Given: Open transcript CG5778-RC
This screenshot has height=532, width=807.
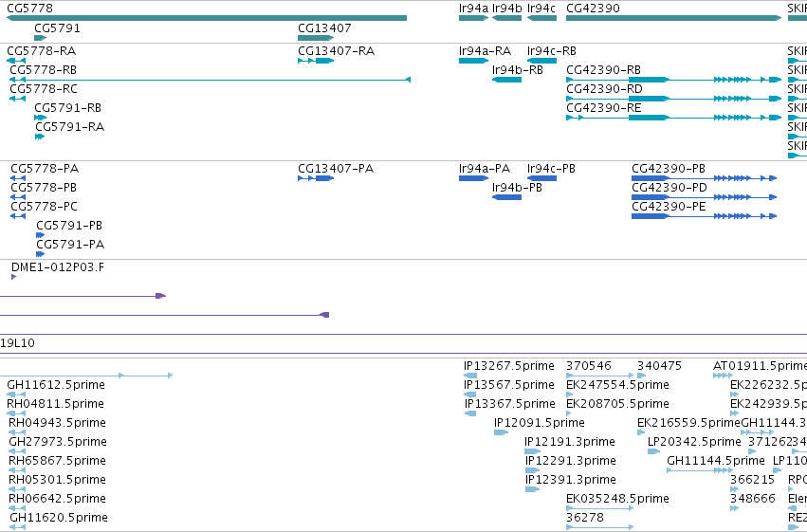Looking at the screenshot, I should 44,89.
